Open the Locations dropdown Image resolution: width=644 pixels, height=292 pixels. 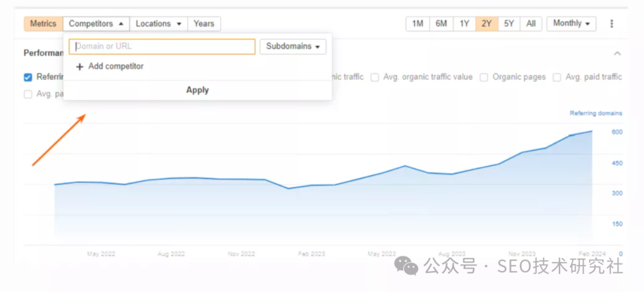pos(159,24)
